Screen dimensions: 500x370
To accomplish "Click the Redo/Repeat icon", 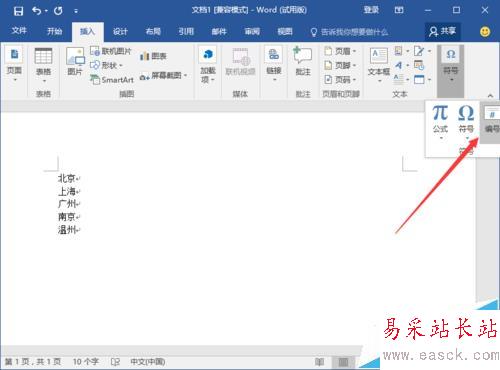I will pyautogui.click(x=58, y=11).
